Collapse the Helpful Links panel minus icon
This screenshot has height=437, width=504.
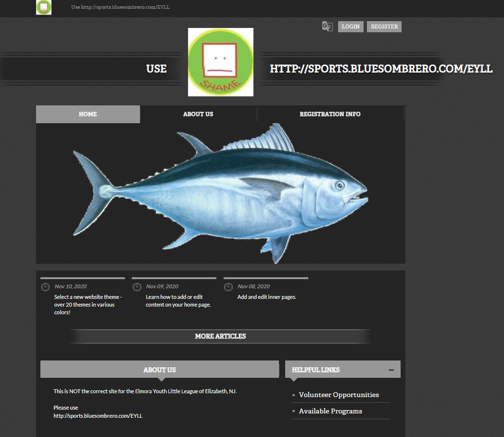391,370
